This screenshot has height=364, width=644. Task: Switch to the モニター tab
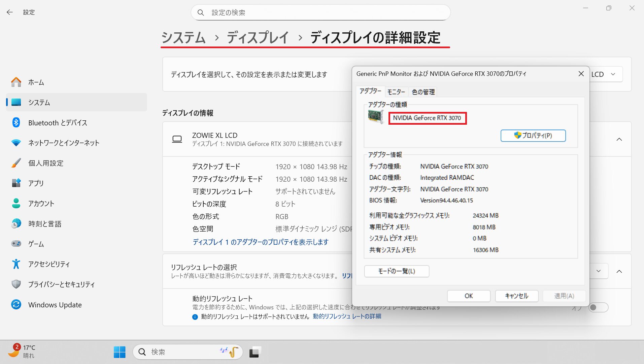coord(396,92)
